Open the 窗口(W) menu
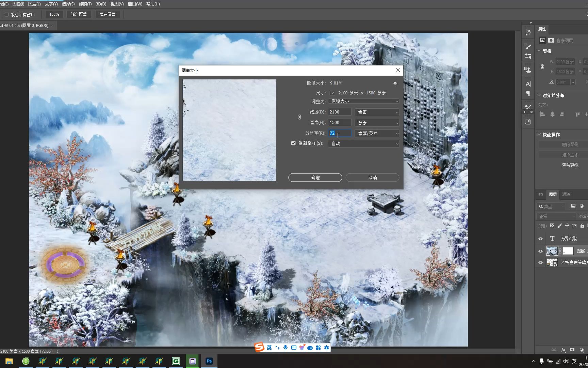This screenshot has width=588, height=368. pyautogui.click(x=135, y=4)
